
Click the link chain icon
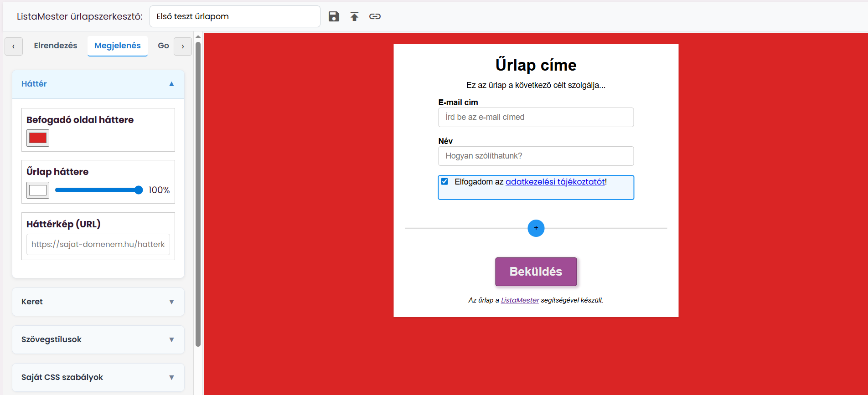tap(375, 16)
